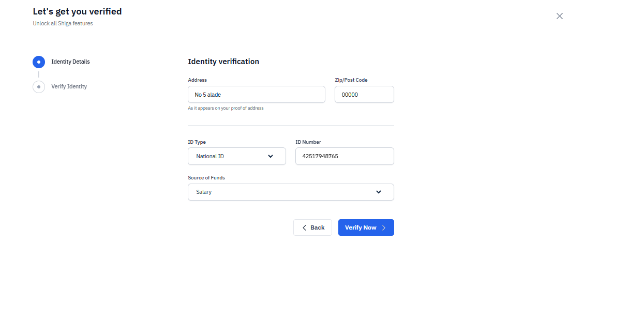Click the ID Number input field
Image resolution: width=644 pixels, height=334 pixels.
pos(345,156)
